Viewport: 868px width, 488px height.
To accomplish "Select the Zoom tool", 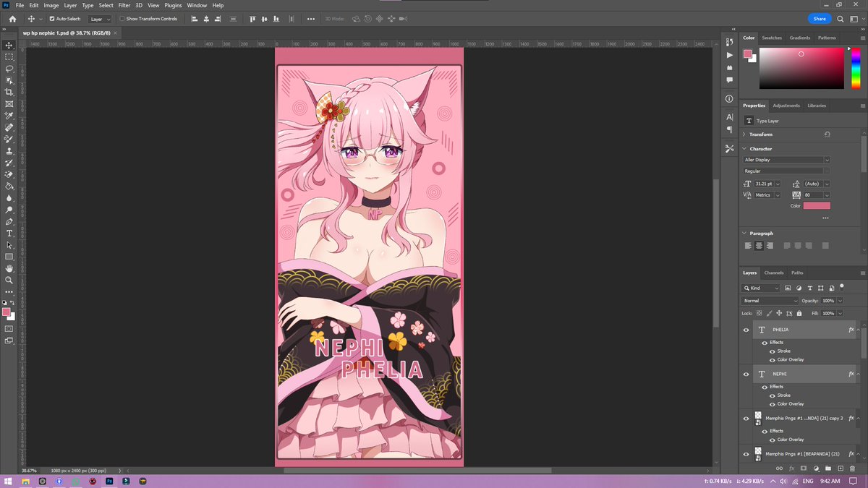I will point(9,280).
